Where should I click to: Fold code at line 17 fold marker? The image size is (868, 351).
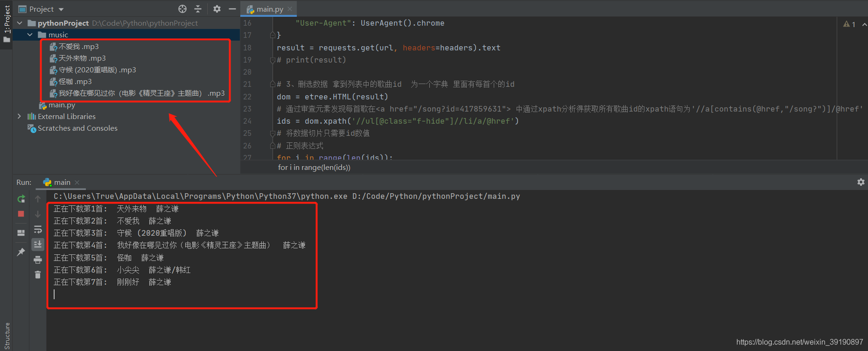273,35
